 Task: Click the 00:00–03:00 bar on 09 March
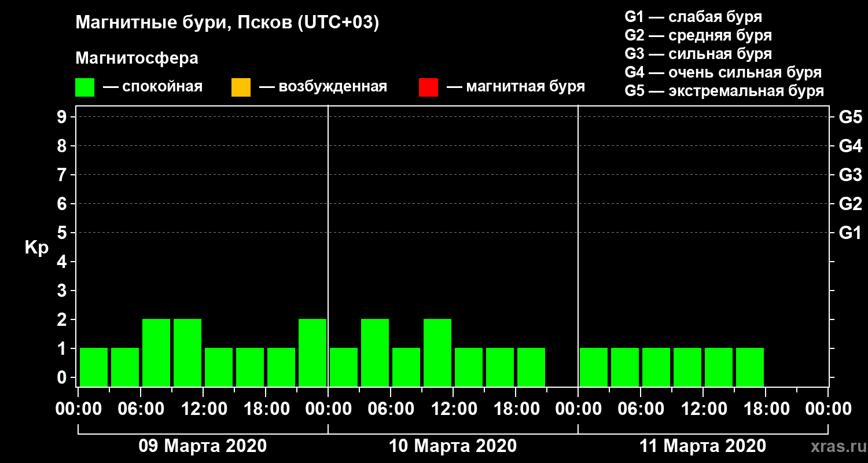pos(94,367)
